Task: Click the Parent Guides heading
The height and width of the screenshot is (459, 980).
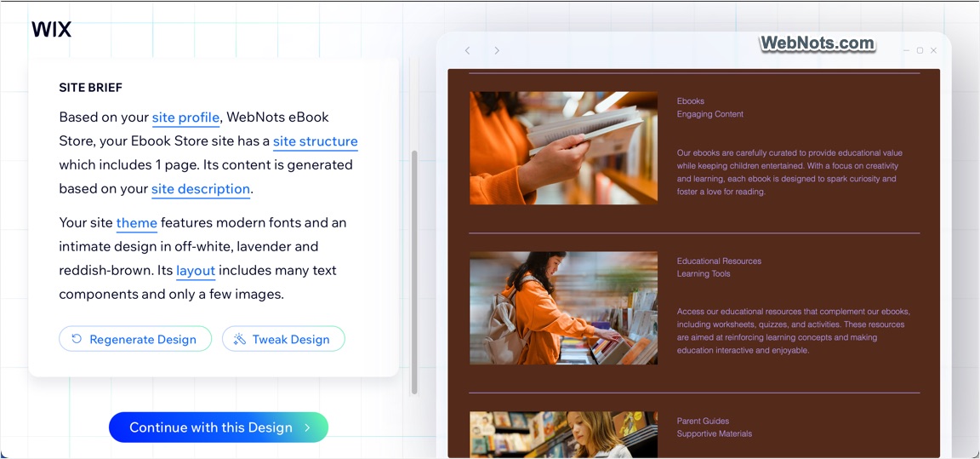Action: 704,422
